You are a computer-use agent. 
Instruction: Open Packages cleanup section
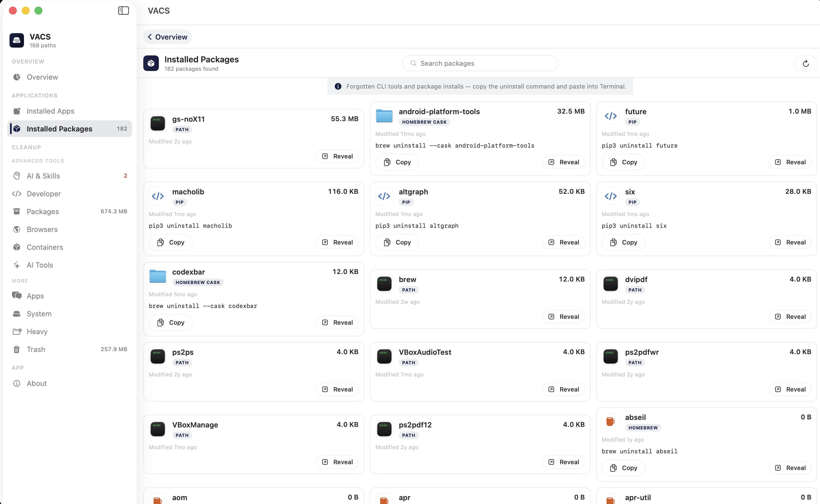click(x=70, y=212)
